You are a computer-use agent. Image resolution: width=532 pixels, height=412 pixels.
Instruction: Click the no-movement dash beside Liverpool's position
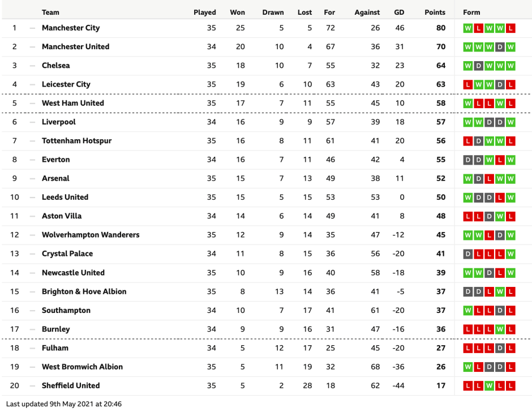[x=32, y=122]
